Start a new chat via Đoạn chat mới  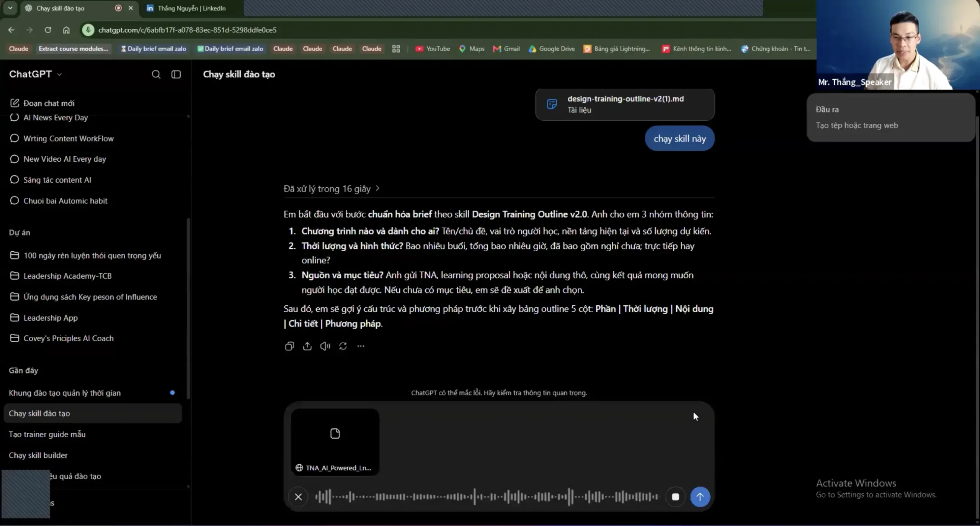42,103
